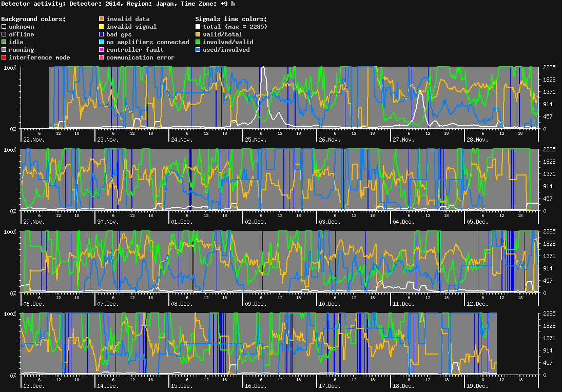Click the green 'involved/valid' line swatch

coord(198,42)
